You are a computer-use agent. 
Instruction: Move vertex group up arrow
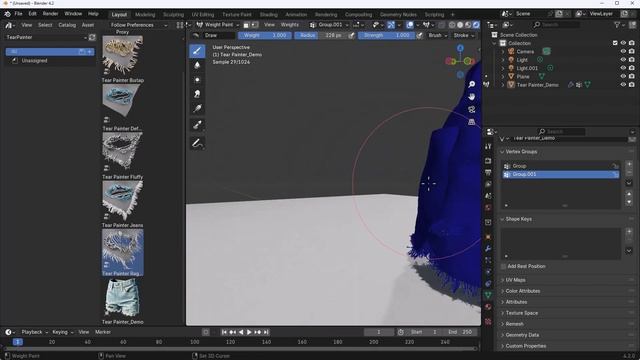tap(629, 194)
